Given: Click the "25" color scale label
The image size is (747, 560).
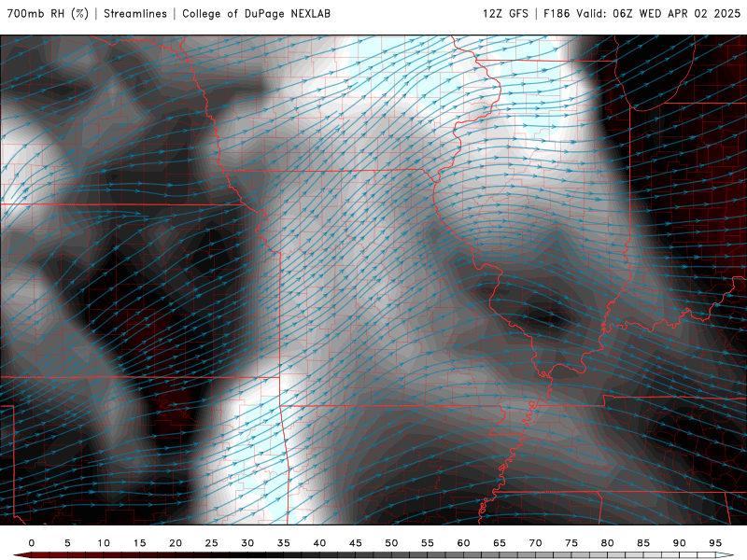Looking at the screenshot, I should pyautogui.click(x=212, y=543).
